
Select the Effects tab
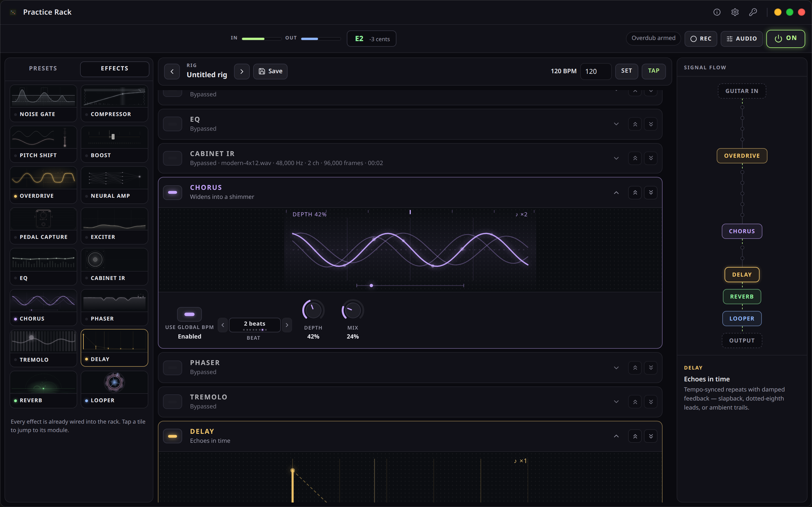(114, 68)
